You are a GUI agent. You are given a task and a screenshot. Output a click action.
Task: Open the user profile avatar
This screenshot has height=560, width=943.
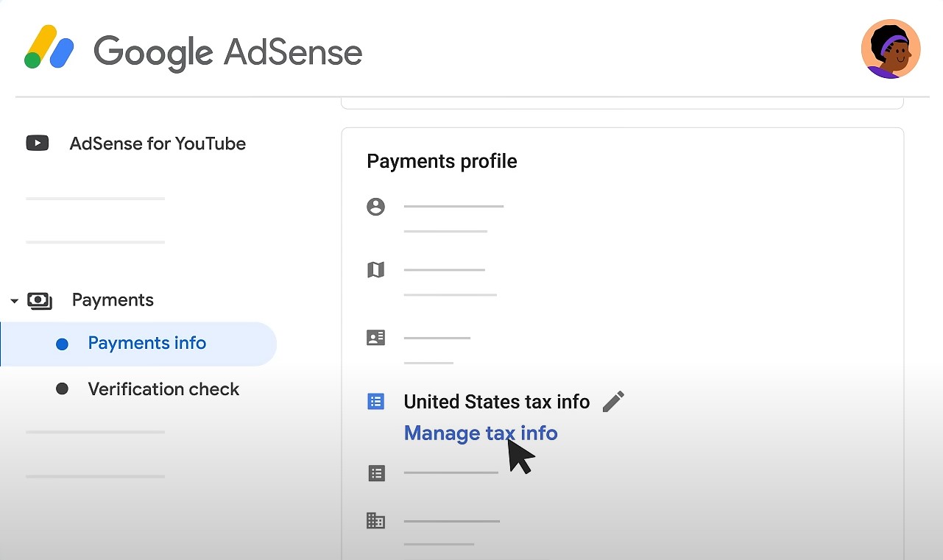pos(891,49)
